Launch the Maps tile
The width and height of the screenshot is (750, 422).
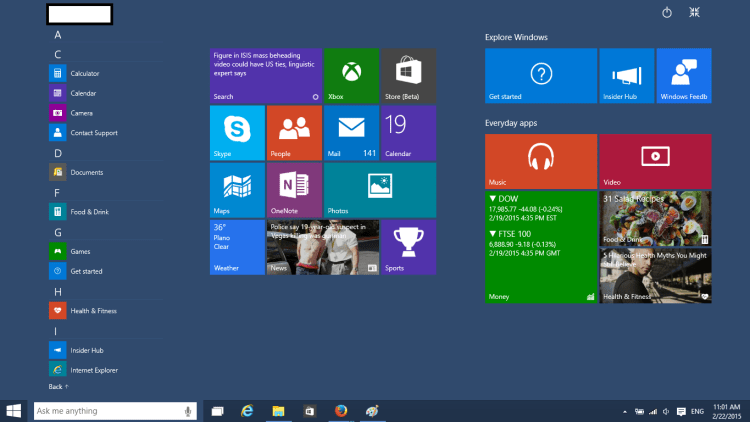237,190
